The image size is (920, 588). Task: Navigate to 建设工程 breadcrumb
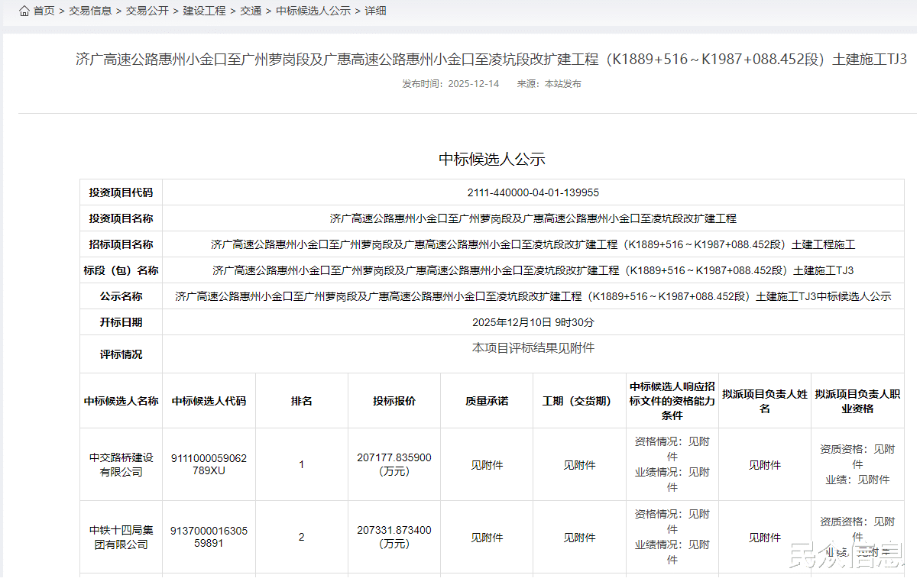204,11
